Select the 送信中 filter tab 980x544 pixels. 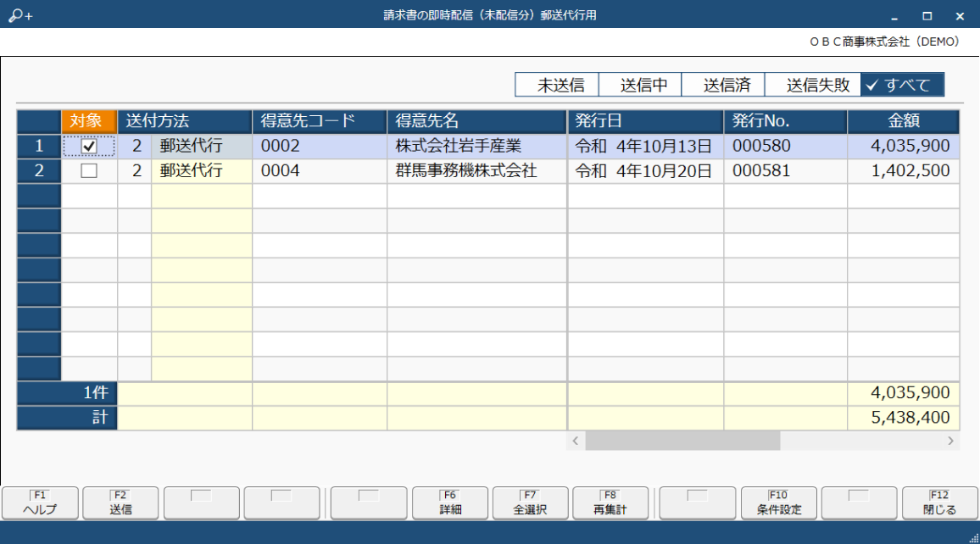click(x=640, y=85)
